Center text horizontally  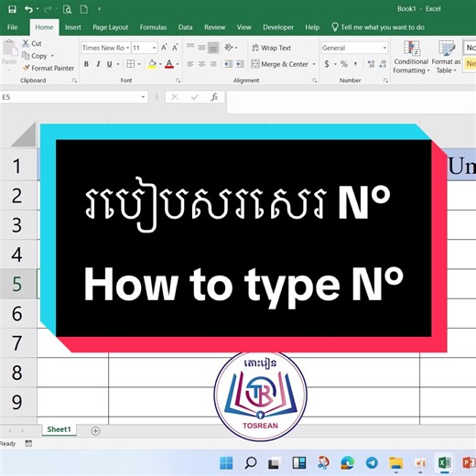point(201,64)
